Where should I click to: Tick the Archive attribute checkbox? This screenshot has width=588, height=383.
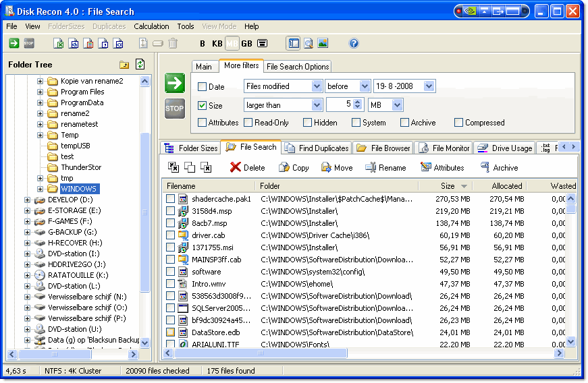click(404, 123)
